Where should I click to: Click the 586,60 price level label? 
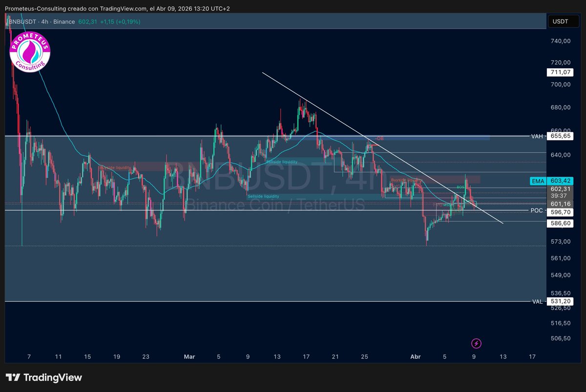(x=560, y=223)
